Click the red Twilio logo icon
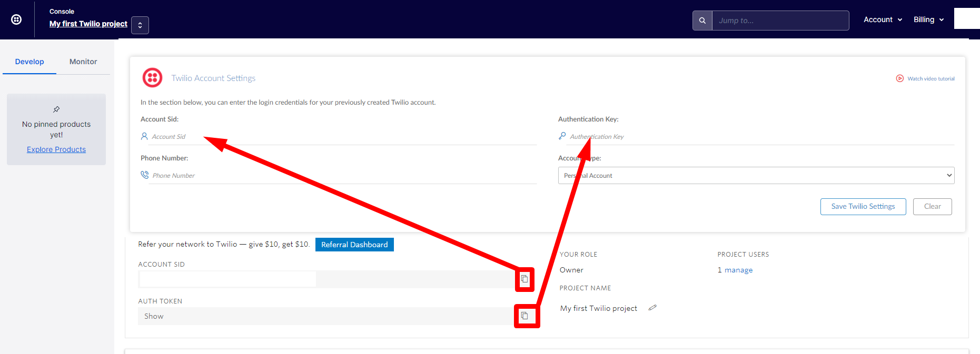 153,78
